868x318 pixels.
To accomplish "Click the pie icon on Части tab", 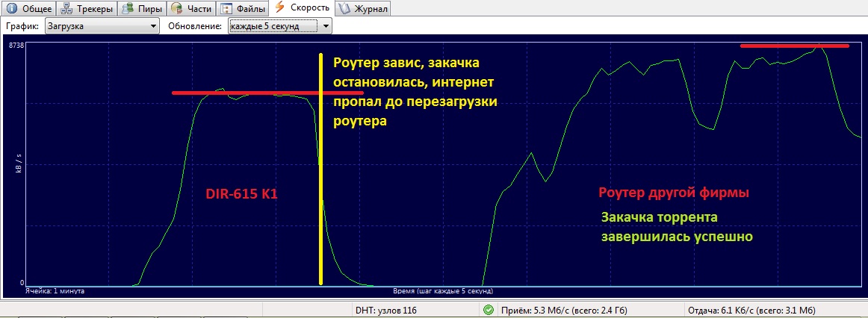I will (x=176, y=9).
